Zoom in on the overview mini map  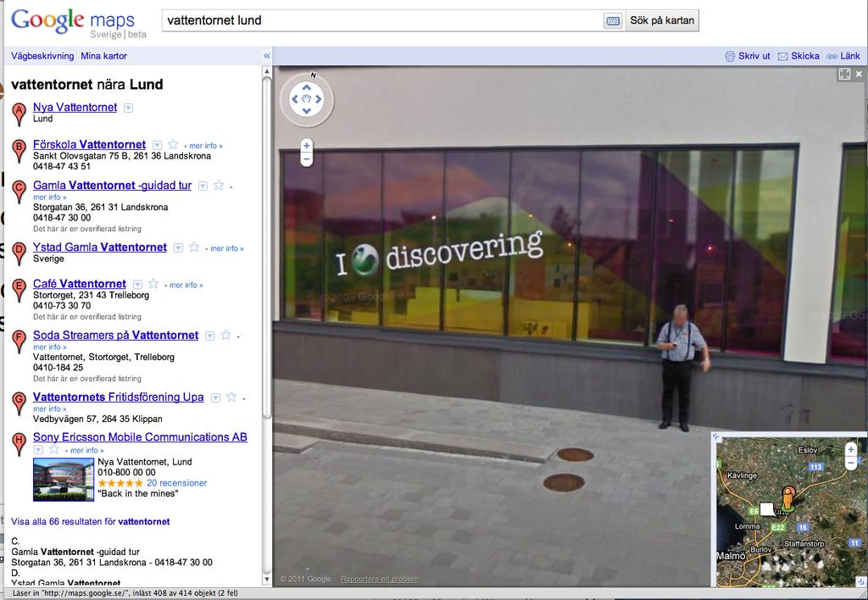[851, 449]
